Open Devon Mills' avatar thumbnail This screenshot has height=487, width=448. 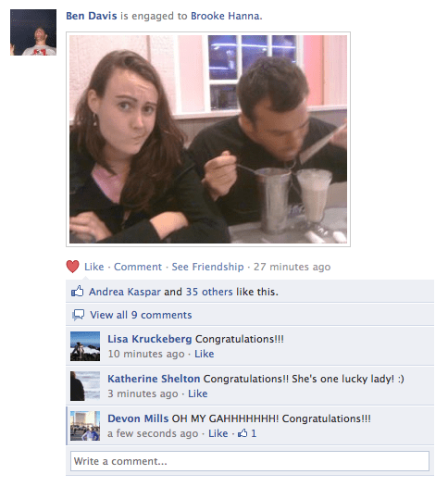[x=85, y=426]
